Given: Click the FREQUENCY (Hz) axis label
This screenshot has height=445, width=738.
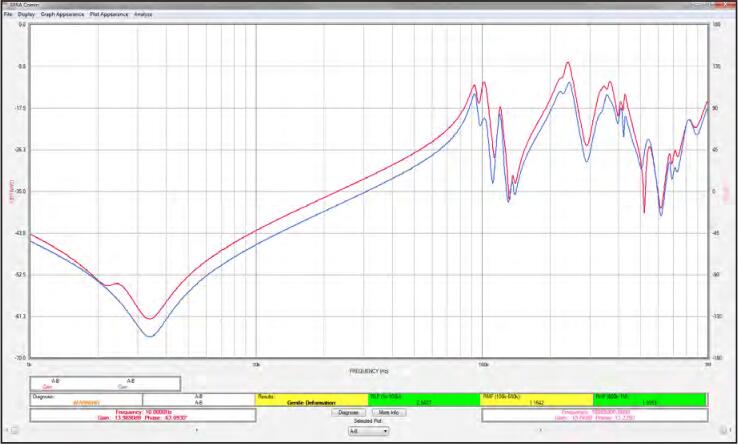Looking at the screenshot, I should coord(369,371).
